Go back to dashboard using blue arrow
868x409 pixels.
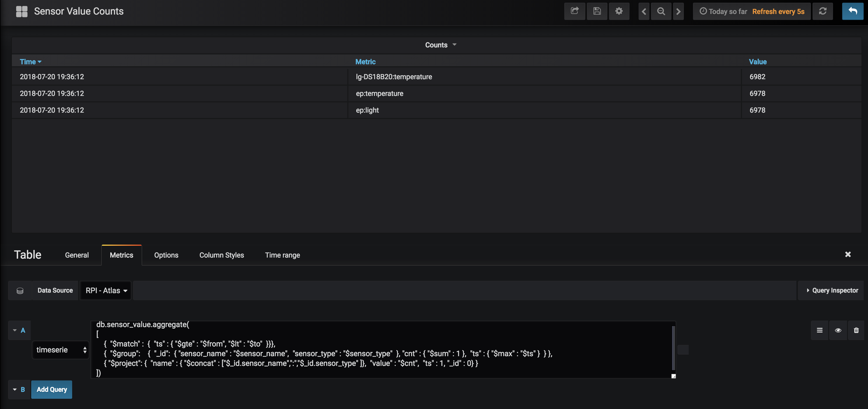[x=852, y=11]
